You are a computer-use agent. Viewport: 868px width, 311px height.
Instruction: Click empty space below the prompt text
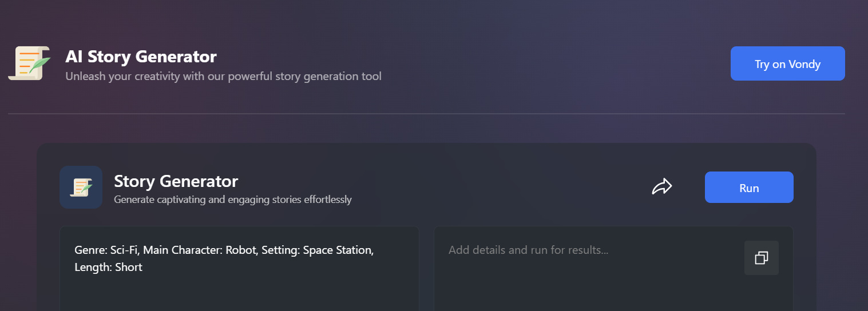pos(239,294)
